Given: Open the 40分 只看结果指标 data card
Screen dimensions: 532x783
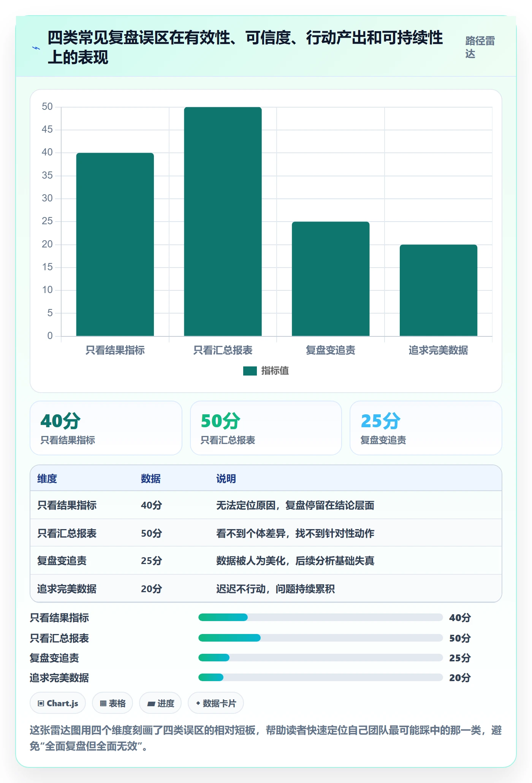Looking at the screenshot, I should (106, 428).
